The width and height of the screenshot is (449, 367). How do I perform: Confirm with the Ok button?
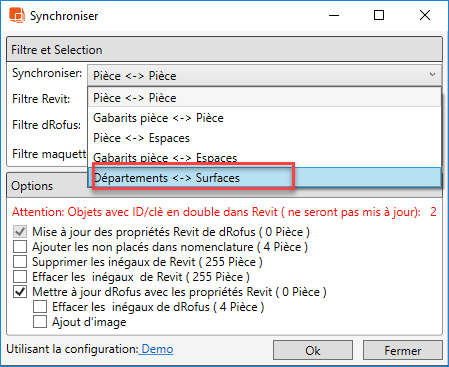pos(313,350)
